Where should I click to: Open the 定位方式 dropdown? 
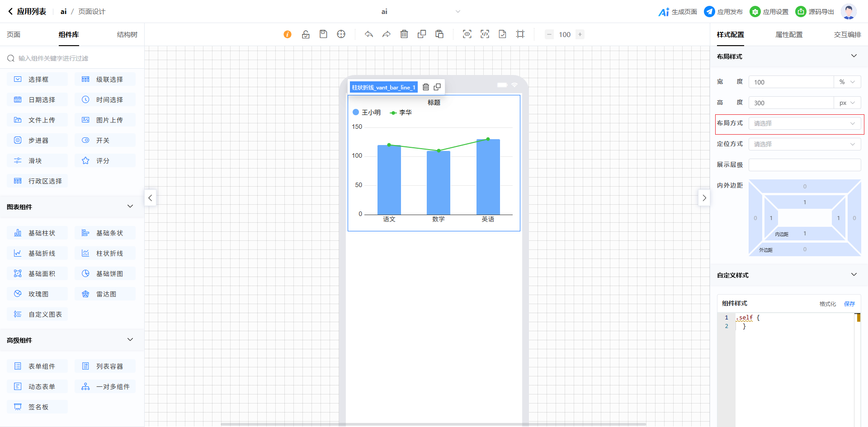point(804,144)
